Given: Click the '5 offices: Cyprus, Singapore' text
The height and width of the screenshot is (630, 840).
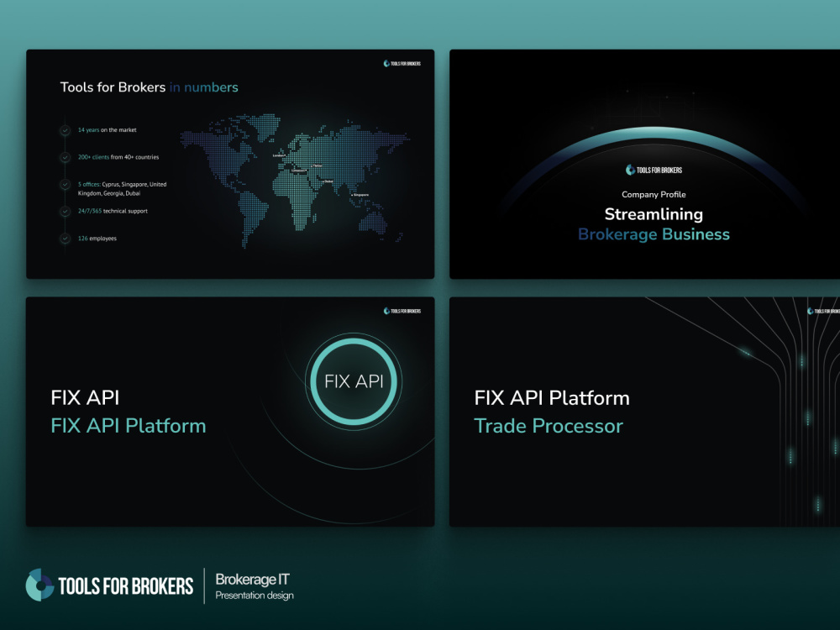Looking at the screenshot, I should pos(122,188).
